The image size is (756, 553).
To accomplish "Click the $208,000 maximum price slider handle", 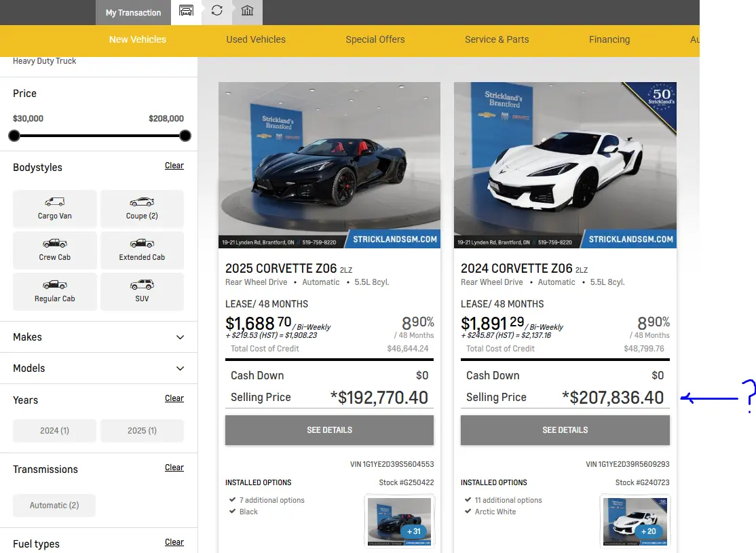I will (x=185, y=136).
